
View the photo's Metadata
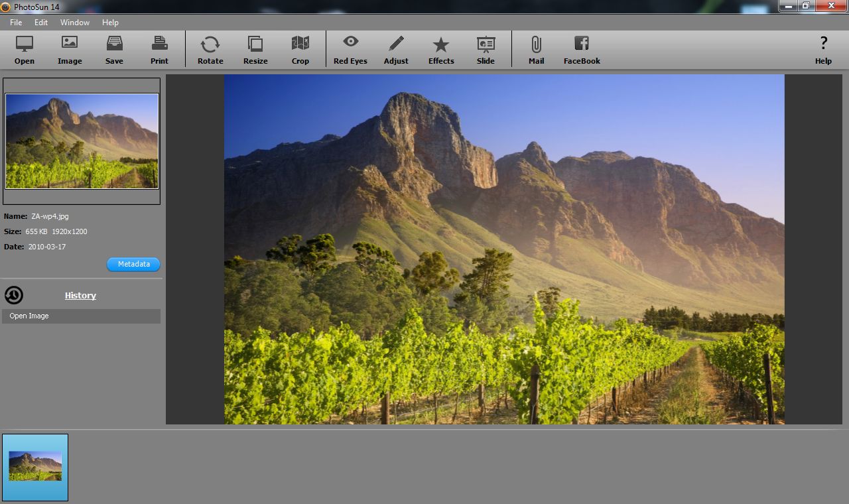click(133, 264)
